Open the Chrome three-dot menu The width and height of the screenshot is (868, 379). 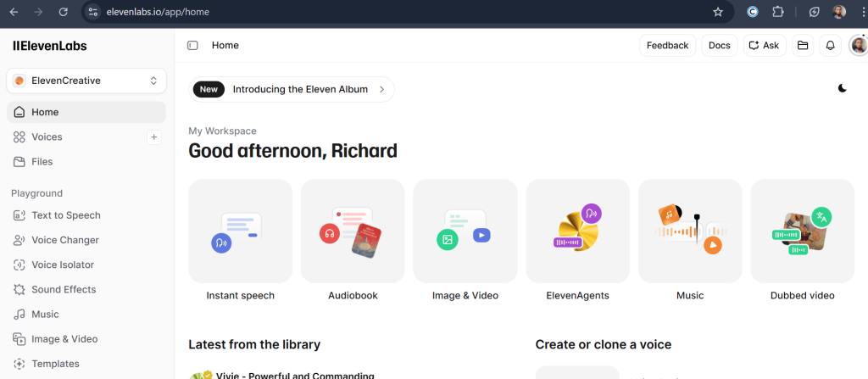tap(862, 12)
